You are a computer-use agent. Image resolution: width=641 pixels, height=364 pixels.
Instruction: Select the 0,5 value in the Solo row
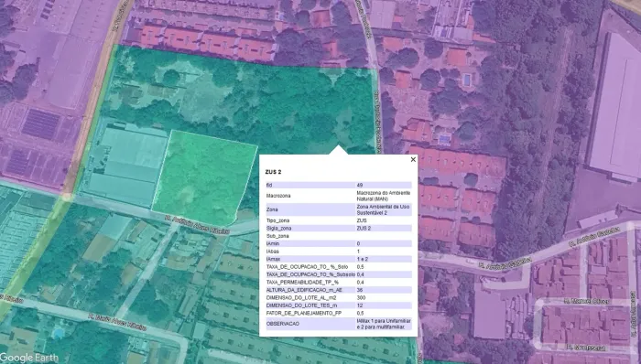[x=360, y=267]
